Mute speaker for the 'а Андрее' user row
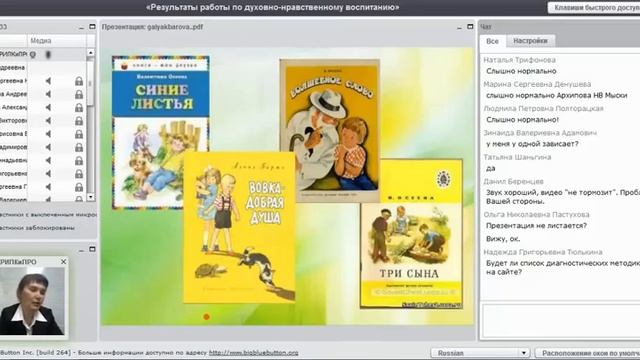 pyautogui.click(x=48, y=94)
